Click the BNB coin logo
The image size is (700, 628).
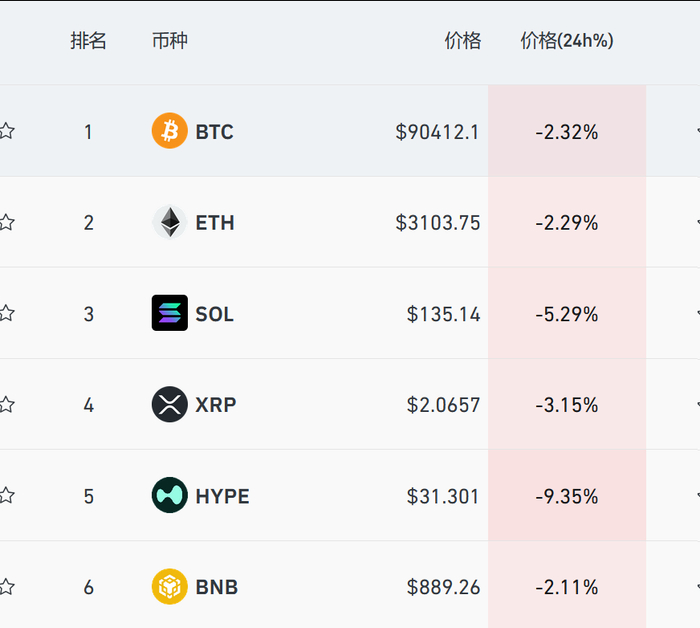169,586
